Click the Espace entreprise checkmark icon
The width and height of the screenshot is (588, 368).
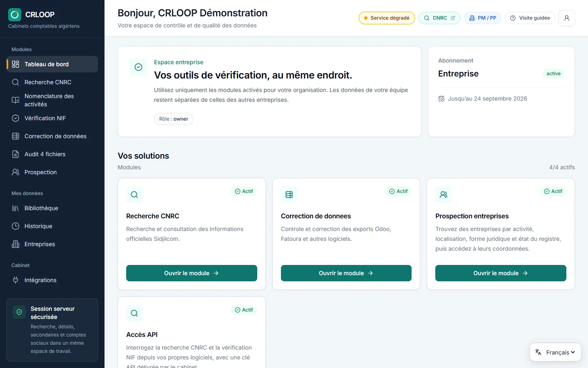pos(138,67)
